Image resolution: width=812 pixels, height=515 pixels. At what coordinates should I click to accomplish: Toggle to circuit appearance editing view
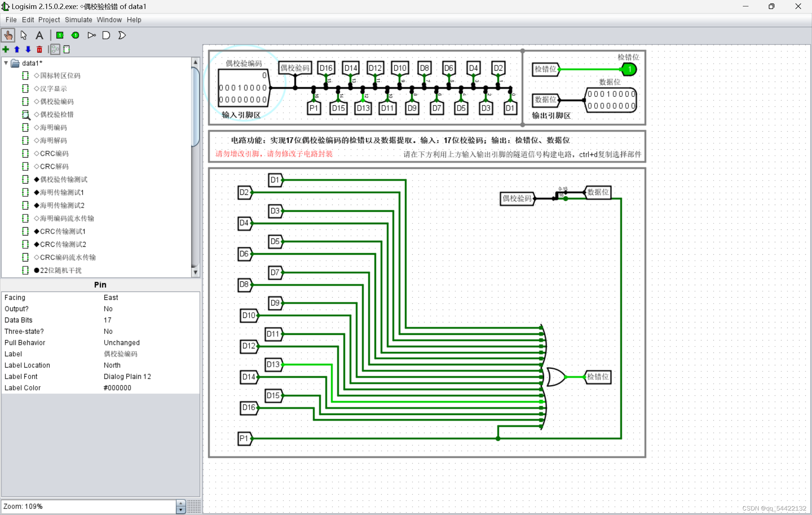[67, 49]
